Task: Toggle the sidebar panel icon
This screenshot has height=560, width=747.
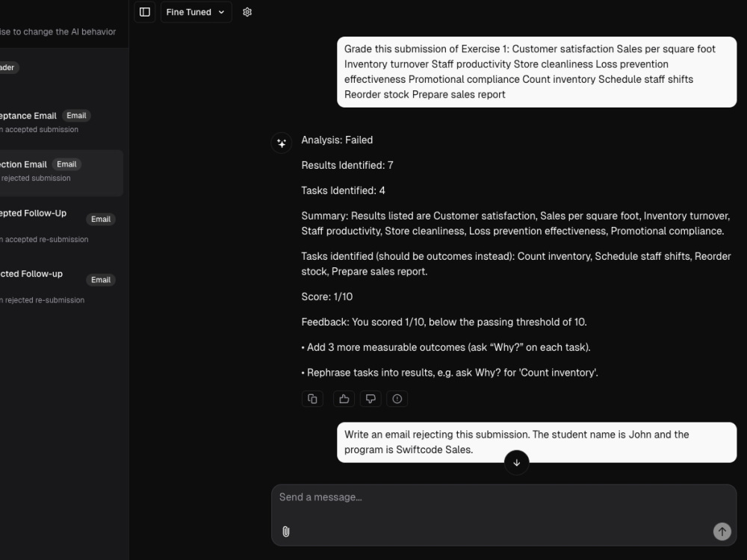Action: (145, 12)
